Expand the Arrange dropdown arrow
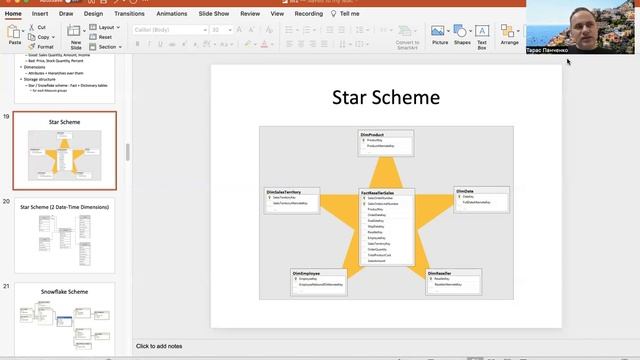Screen dimensions: 640x360 (518, 31)
